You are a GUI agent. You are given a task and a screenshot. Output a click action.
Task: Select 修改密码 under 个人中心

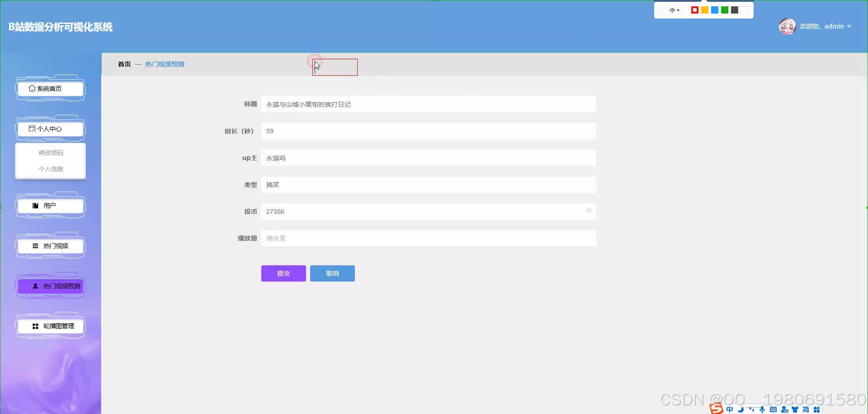click(x=51, y=152)
